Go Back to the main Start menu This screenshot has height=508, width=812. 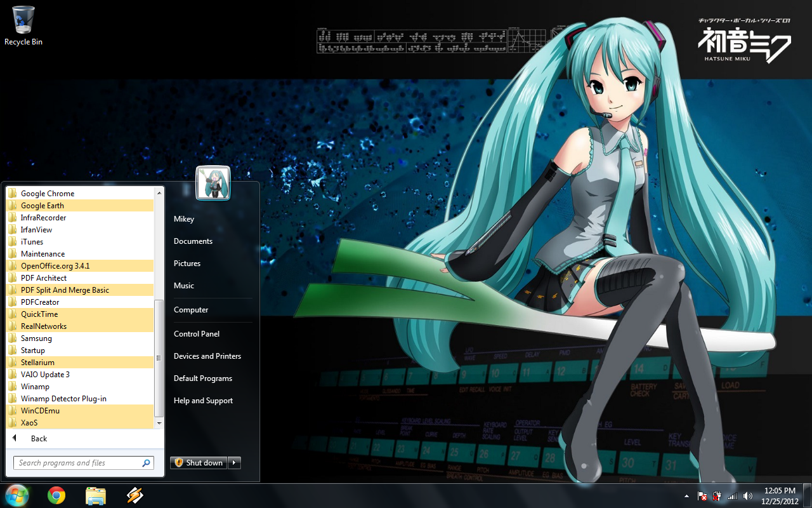pyautogui.click(x=39, y=439)
